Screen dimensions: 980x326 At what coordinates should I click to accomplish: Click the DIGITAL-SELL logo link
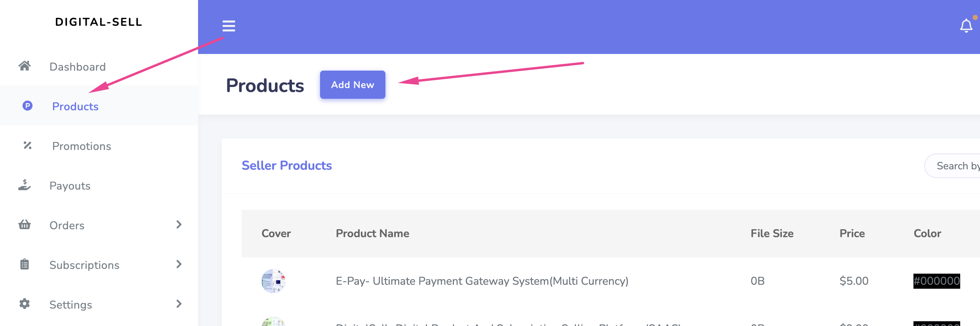(99, 22)
